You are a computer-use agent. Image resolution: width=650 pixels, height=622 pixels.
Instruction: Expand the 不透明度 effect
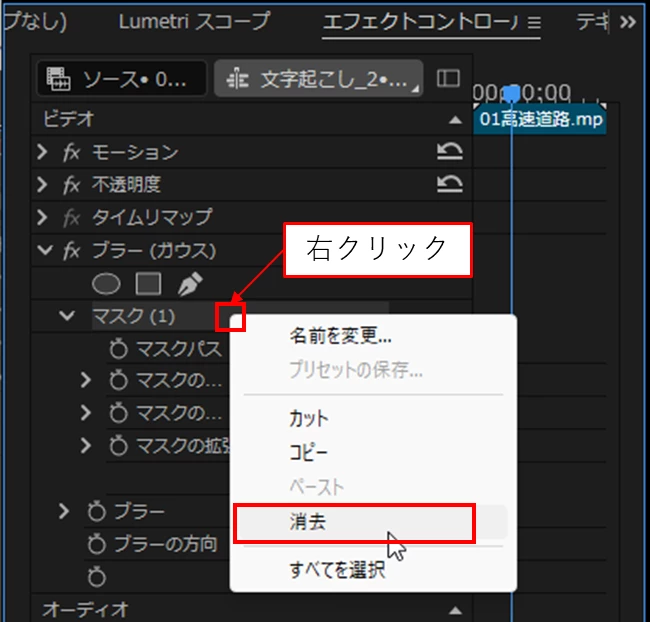42,185
